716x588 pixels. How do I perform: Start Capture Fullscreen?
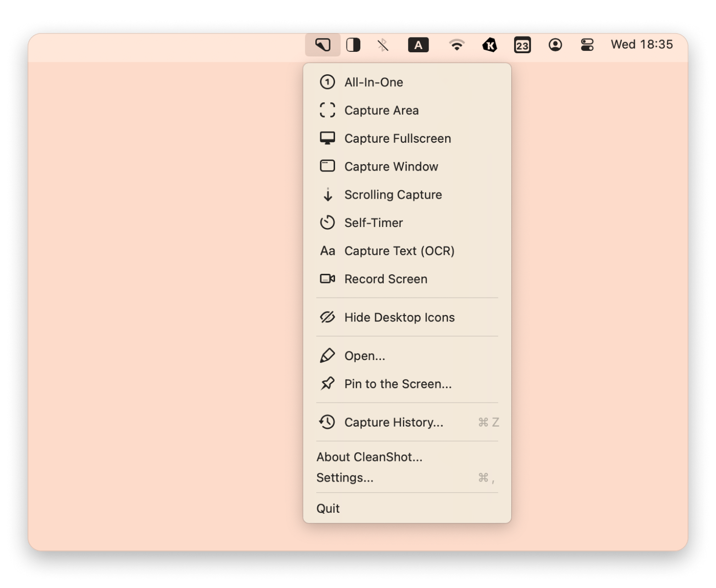pyautogui.click(x=397, y=139)
